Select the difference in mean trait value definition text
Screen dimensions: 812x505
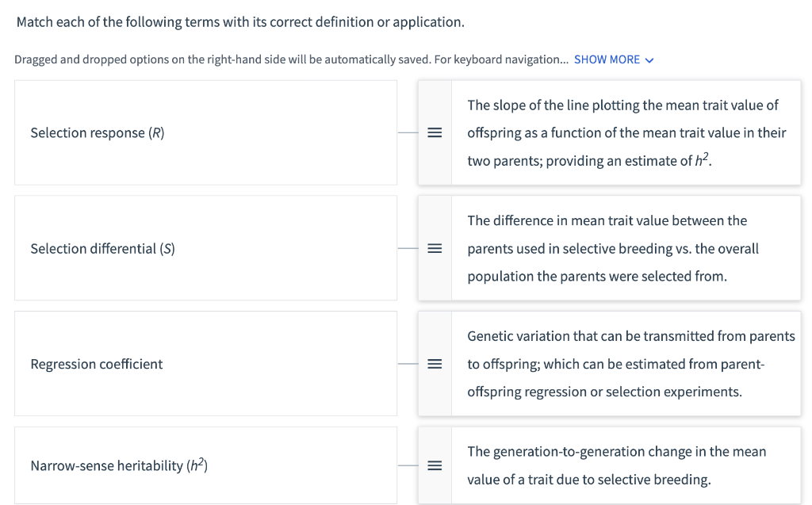pos(613,249)
